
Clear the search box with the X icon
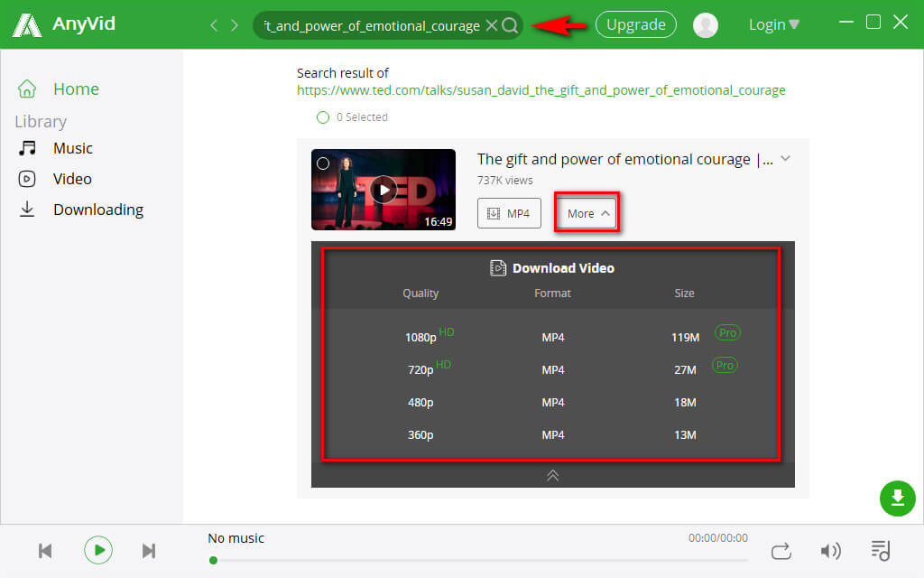(492, 25)
